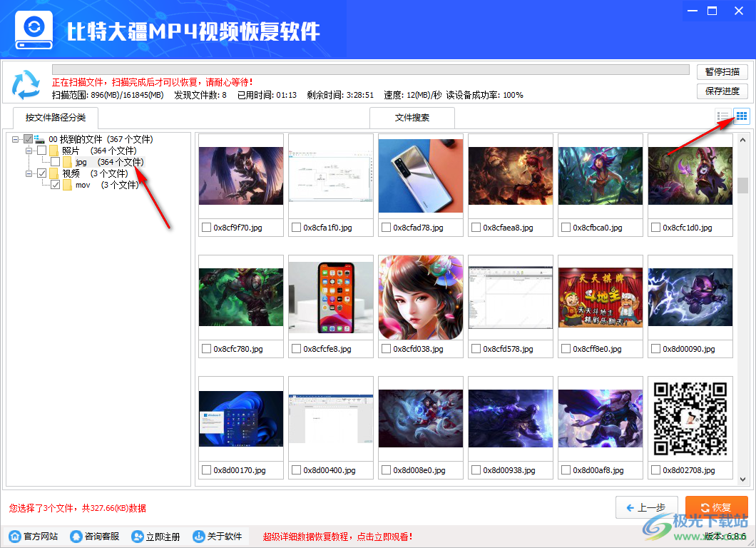The image size is (756, 548).
Task: Click the 0x8d008e0.jpg file name
Action: (419, 470)
